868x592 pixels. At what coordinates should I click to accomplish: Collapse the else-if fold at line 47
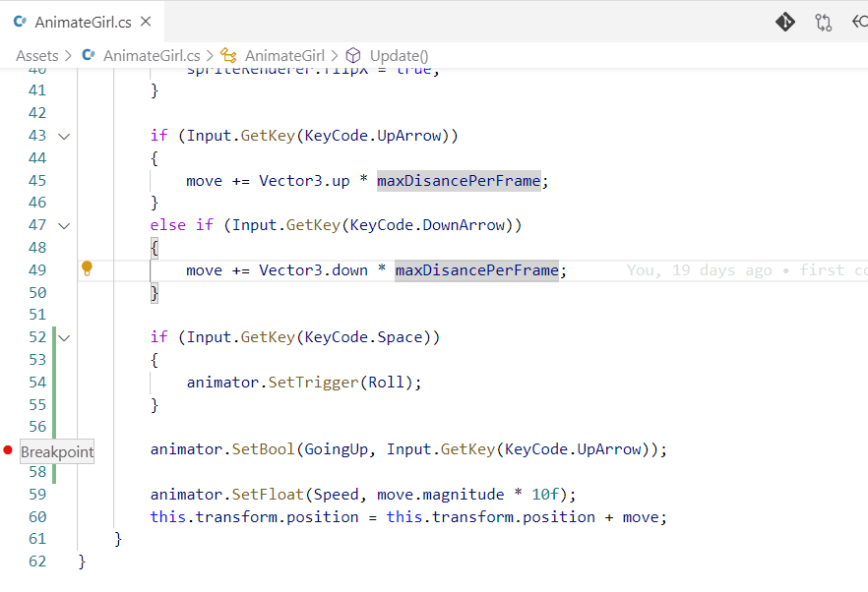tap(65, 225)
